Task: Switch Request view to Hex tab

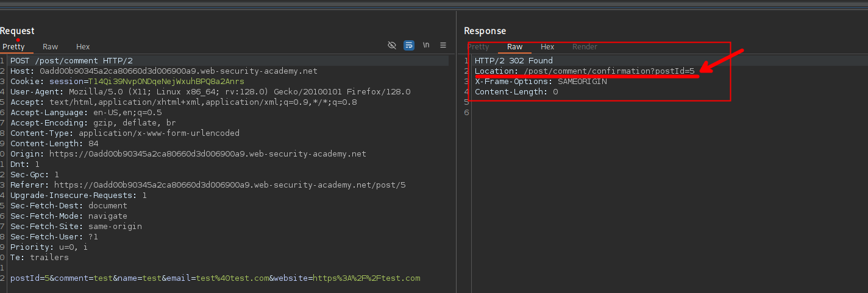Action: coord(83,47)
